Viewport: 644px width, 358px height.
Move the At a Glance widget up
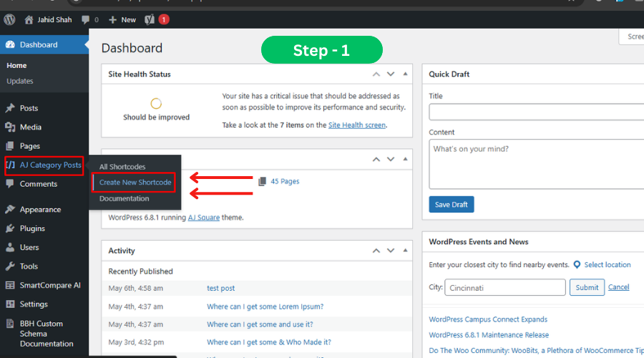tap(376, 159)
